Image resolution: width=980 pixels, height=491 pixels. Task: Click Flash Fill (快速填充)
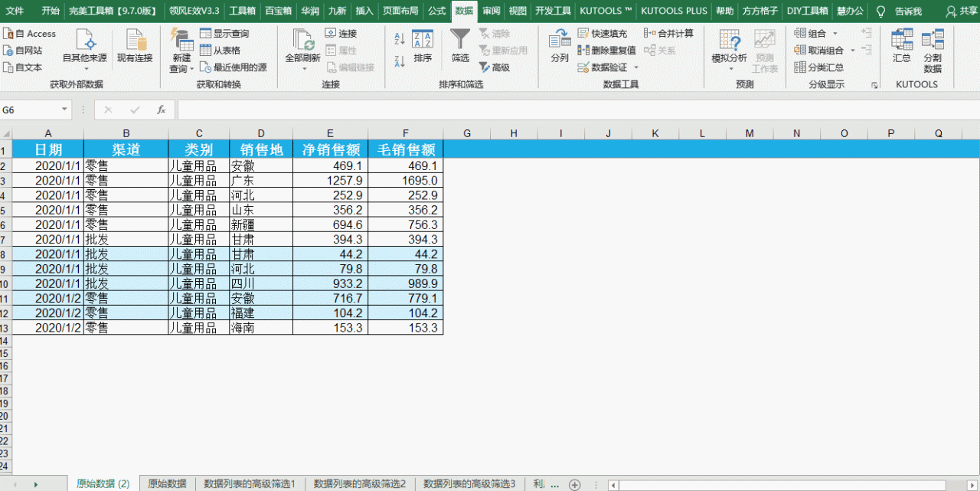[x=603, y=34]
